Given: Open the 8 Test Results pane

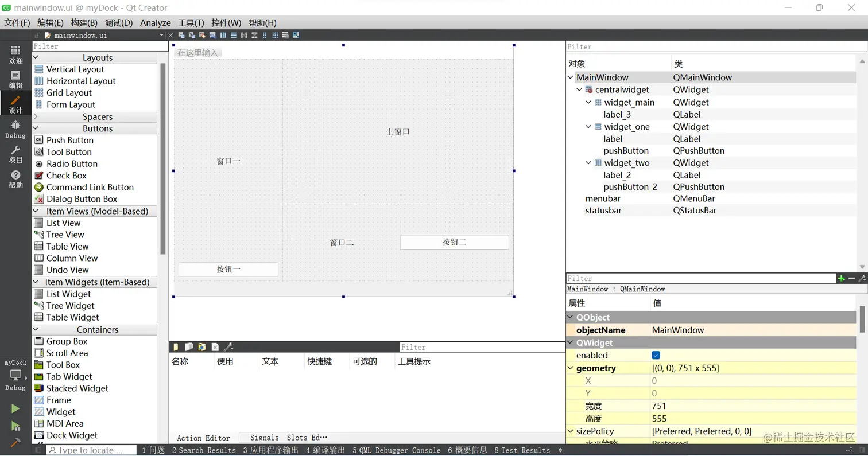Looking at the screenshot, I should (522, 450).
